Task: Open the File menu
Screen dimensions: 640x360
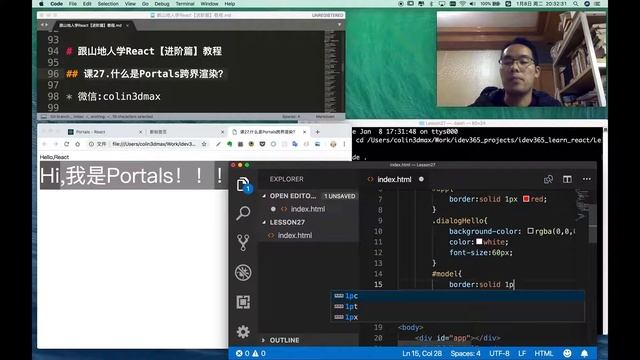Action: pyautogui.click(x=73, y=4)
